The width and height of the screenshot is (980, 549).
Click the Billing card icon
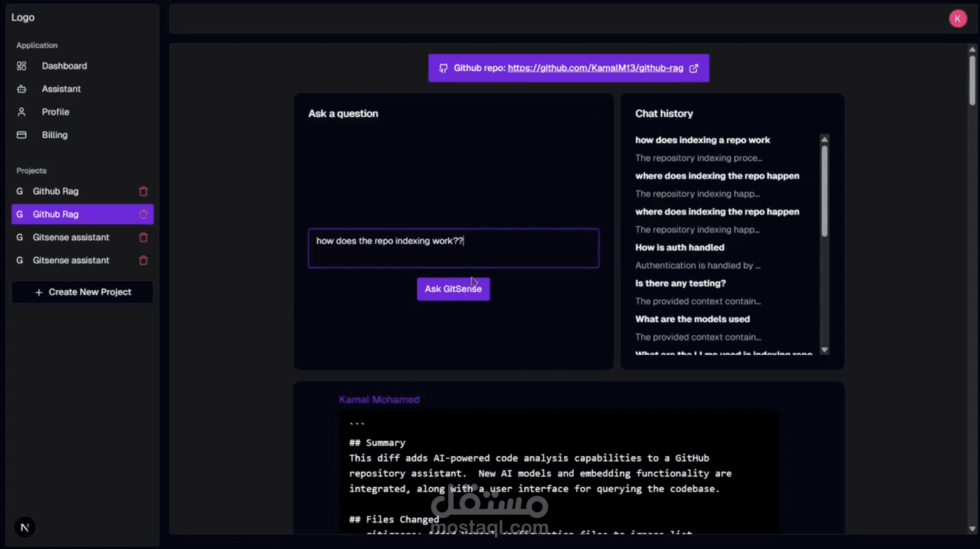(x=21, y=135)
